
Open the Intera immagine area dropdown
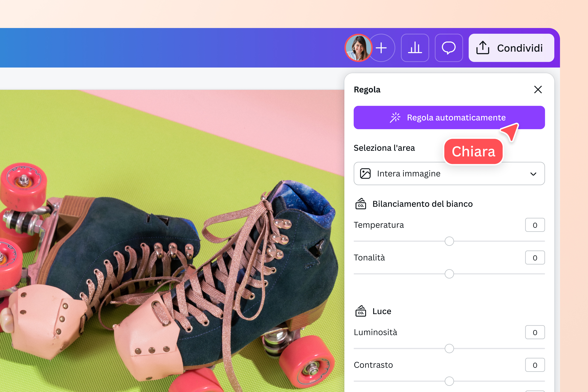click(449, 174)
